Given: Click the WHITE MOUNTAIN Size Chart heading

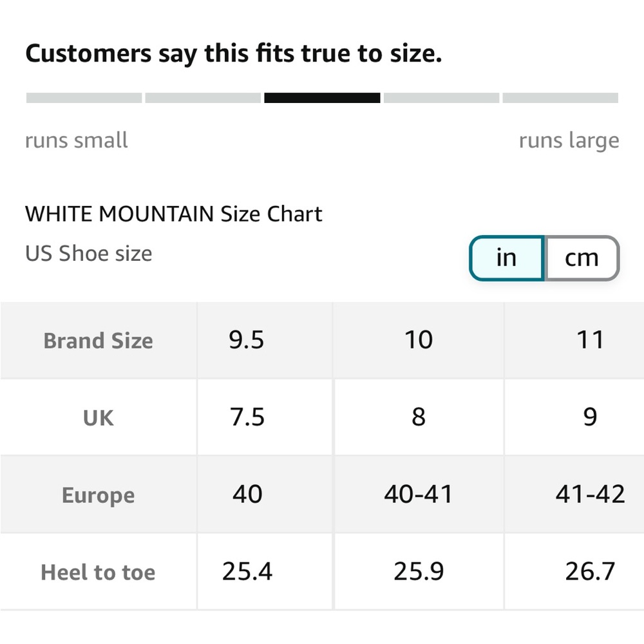Looking at the screenshot, I should [x=174, y=214].
